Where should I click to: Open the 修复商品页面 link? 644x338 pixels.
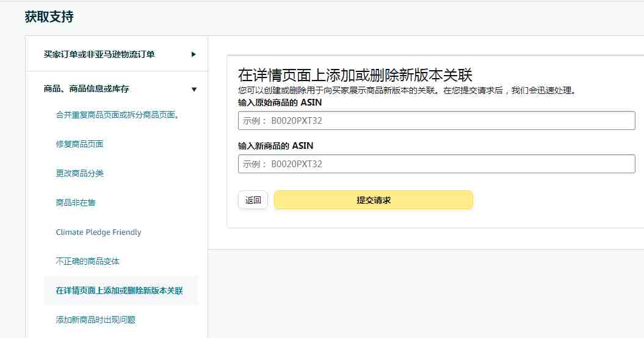(80, 144)
